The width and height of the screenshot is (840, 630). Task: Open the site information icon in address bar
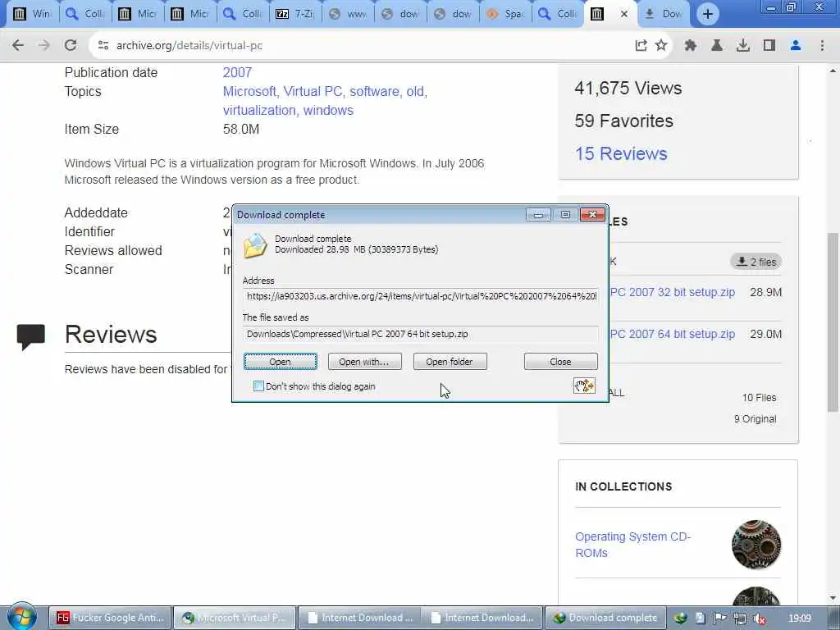point(103,46)
